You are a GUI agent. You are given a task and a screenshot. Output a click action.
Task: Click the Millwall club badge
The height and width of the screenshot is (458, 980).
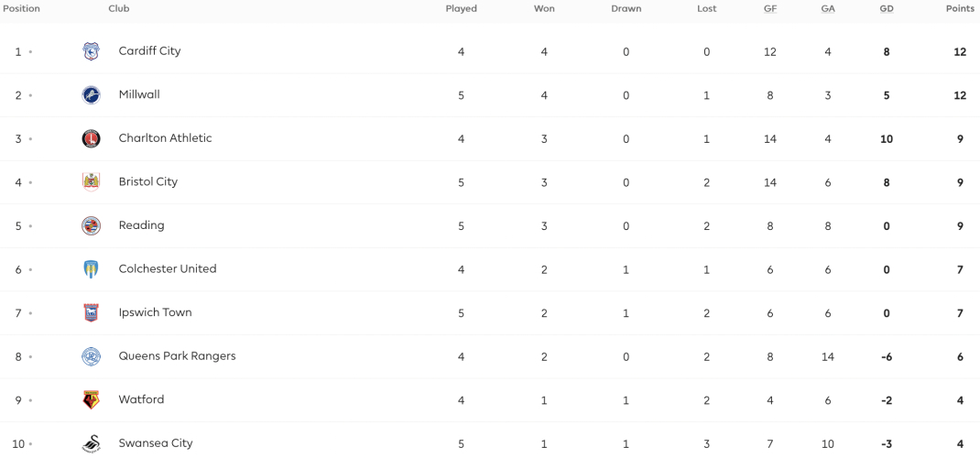pos(91,95)
